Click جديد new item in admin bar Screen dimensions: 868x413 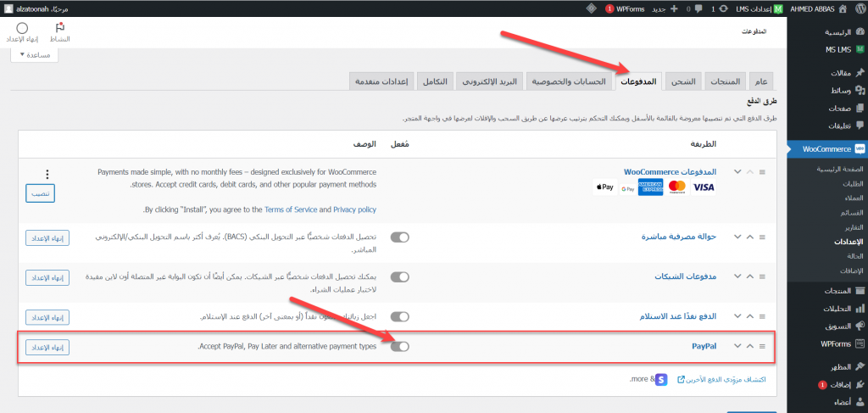pos(664,8)
